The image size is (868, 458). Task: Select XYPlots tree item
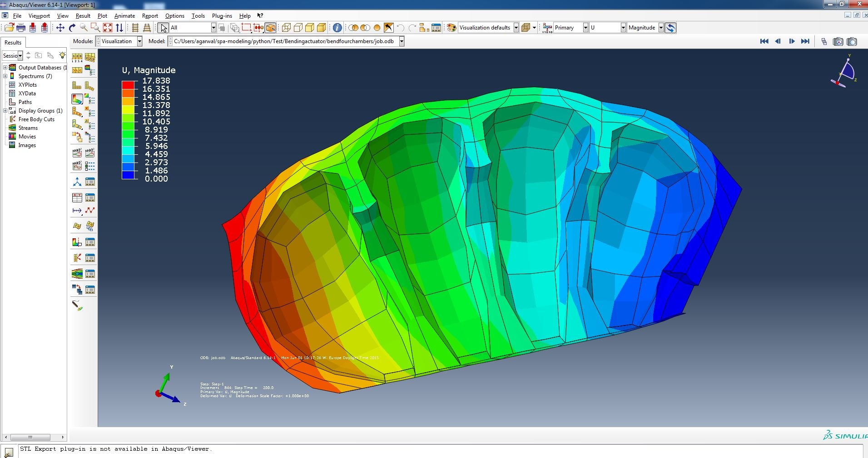pyautogui.click(x=28, y=85)
